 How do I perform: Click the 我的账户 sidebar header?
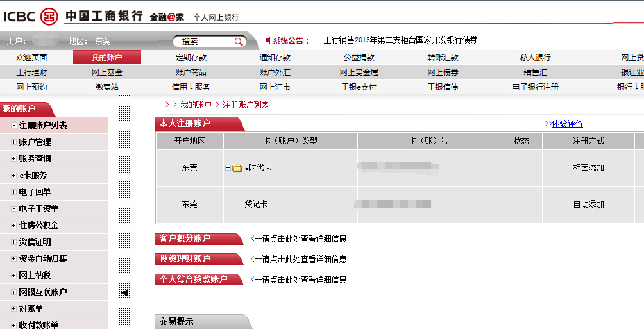[x=27, y=109]
